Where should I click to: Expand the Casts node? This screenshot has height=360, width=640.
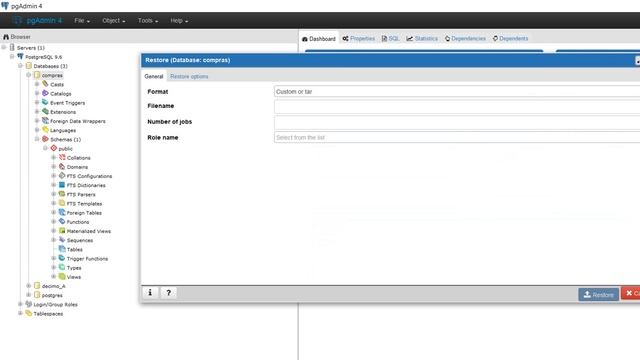pyautogui.click(x=37, y=84)
